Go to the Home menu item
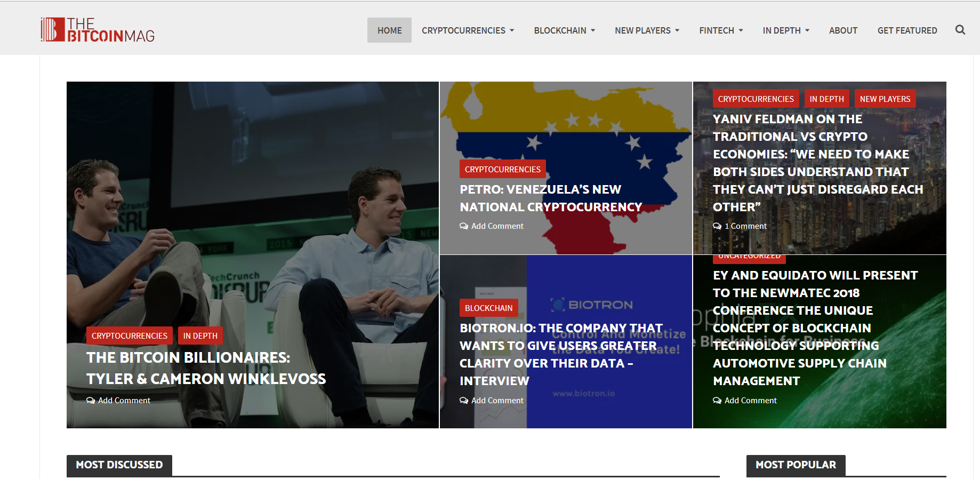Screen dimensions: 980x479 [x=389, y=30]
